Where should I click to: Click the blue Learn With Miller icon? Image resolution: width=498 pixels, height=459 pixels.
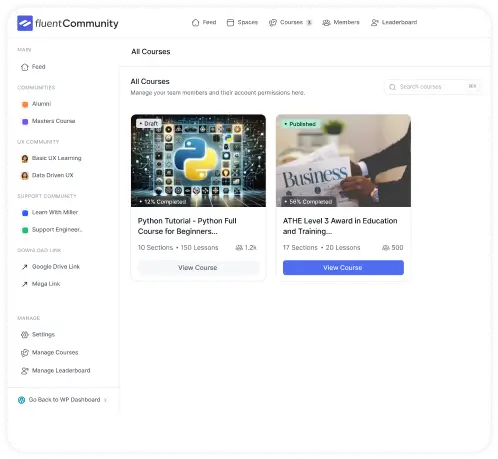(x=25, y=213)
